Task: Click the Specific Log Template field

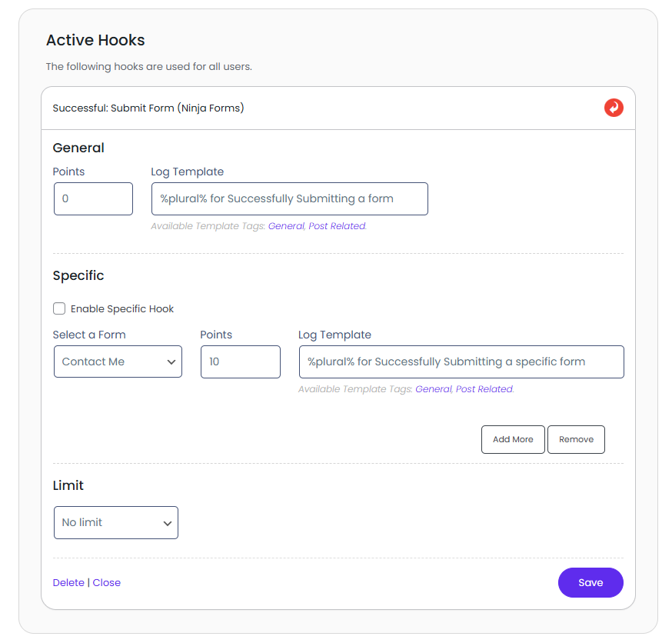Action: (461, 361)
